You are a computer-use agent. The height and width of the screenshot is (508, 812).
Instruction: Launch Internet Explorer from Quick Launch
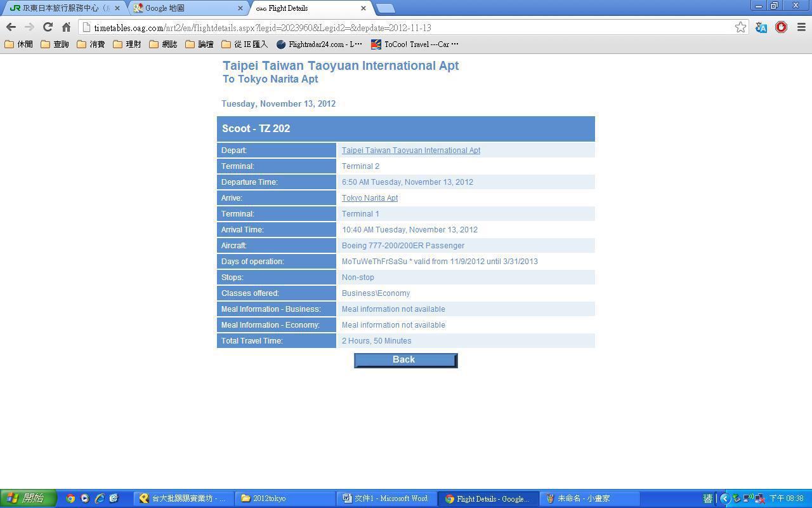click(100, 498)
